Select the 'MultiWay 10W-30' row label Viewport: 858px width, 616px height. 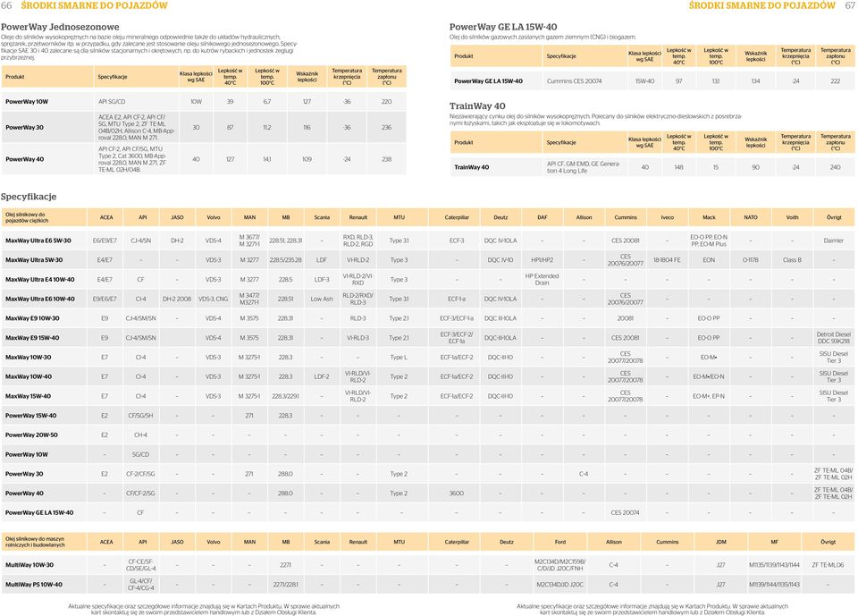[29, 565]
